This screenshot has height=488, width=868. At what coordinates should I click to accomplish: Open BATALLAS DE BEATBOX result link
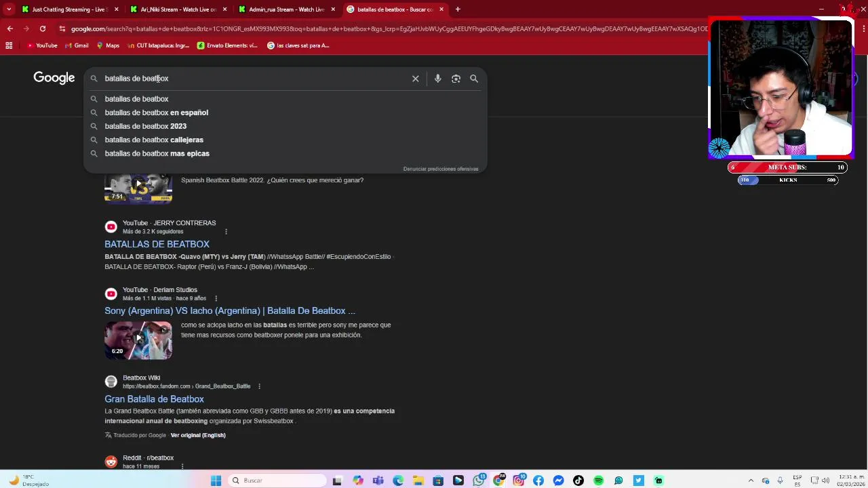(x=157, y=244)
